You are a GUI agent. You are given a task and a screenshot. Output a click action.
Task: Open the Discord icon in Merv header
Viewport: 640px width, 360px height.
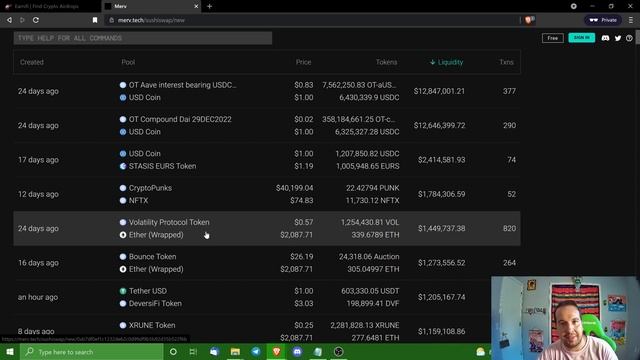605,38
